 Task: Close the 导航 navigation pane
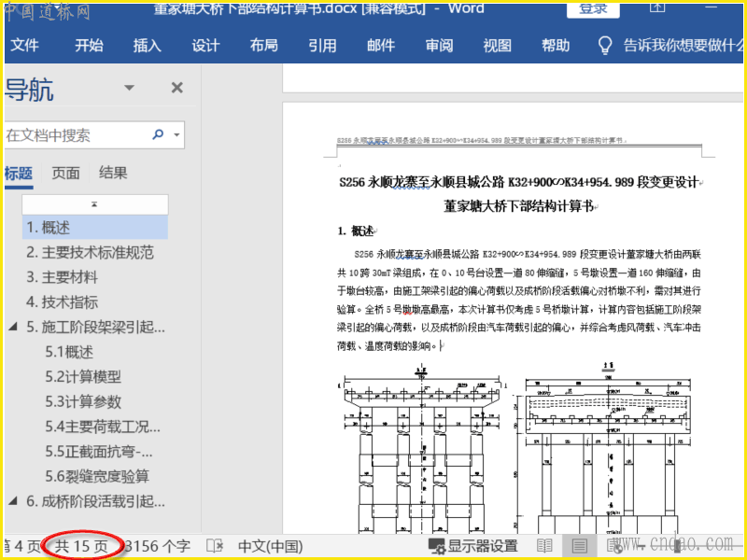point(177,88)
